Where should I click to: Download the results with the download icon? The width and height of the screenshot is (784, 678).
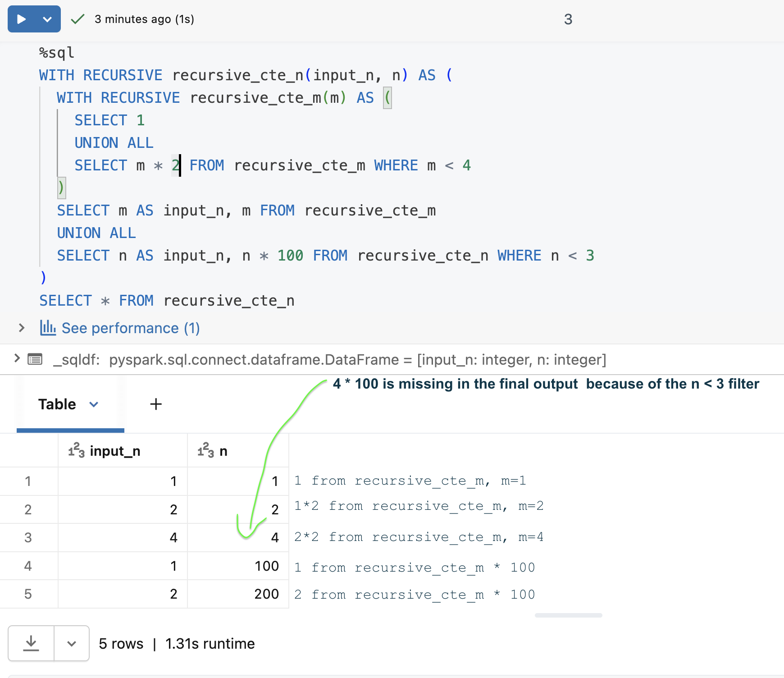pyautogui.click(x=31, y=643)
